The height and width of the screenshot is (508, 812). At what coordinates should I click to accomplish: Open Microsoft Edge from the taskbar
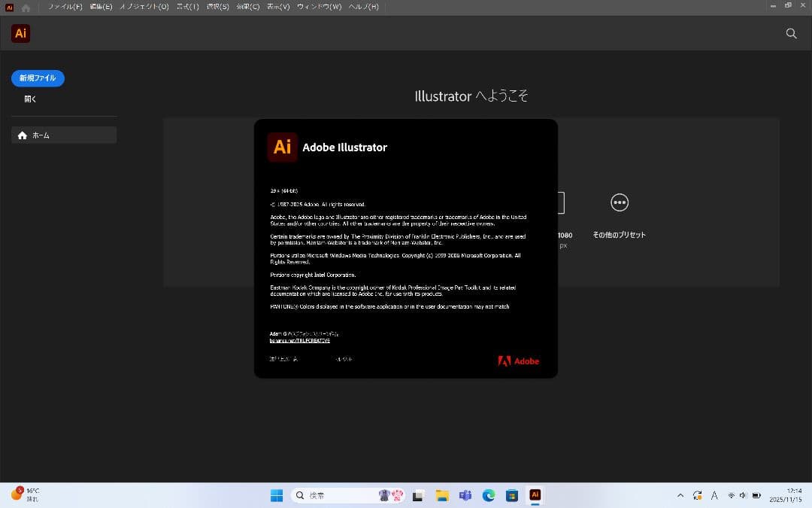click(489, 495)
